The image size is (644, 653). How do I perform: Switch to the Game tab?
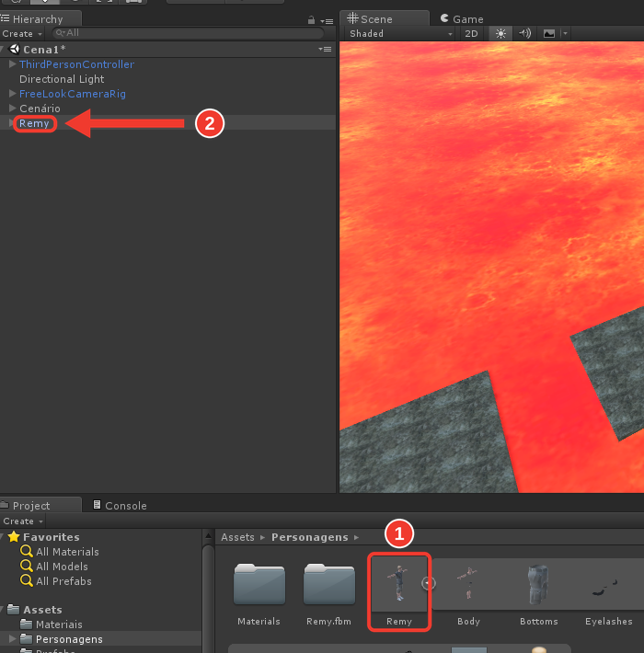point(462,18)
